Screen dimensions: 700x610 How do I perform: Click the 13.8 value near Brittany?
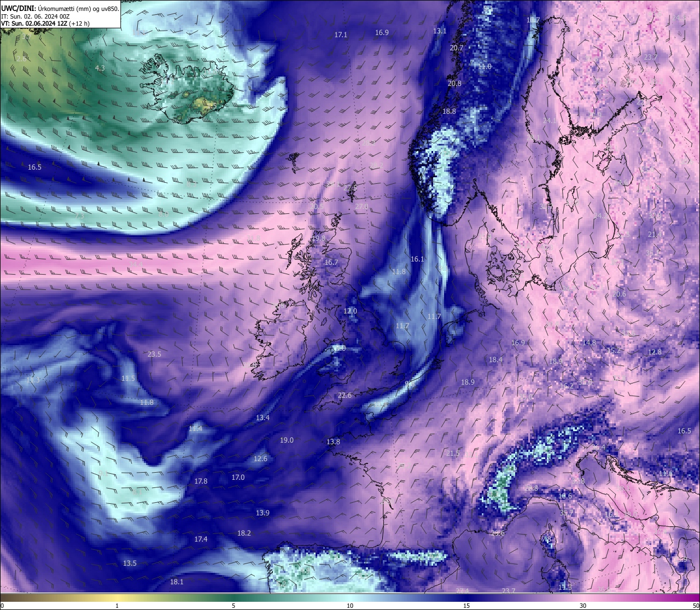(333, 442)
